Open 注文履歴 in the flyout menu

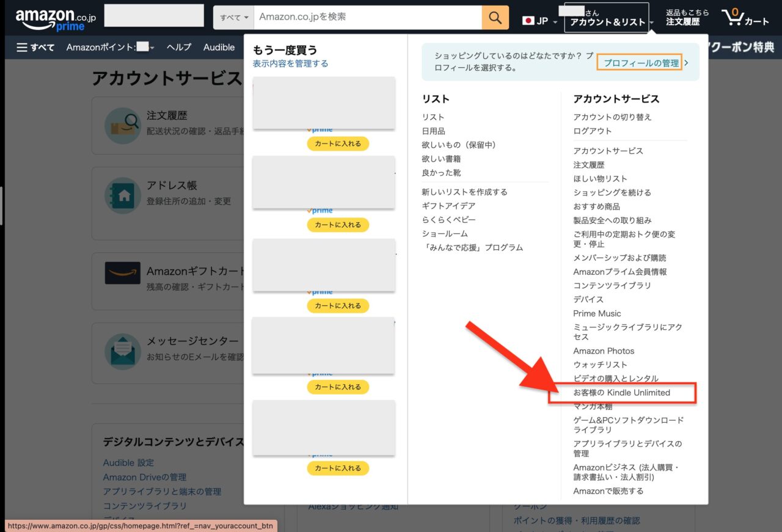pyautogui.click(x=589, y=165)
